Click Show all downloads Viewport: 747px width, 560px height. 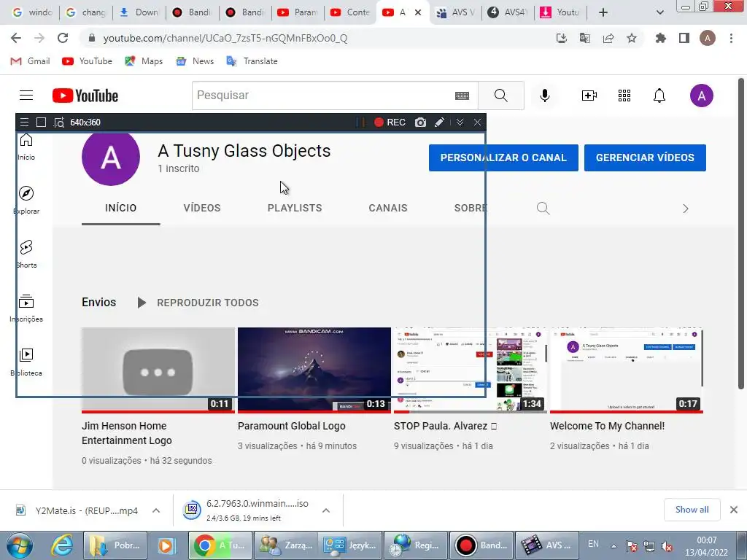click(692, 510)
